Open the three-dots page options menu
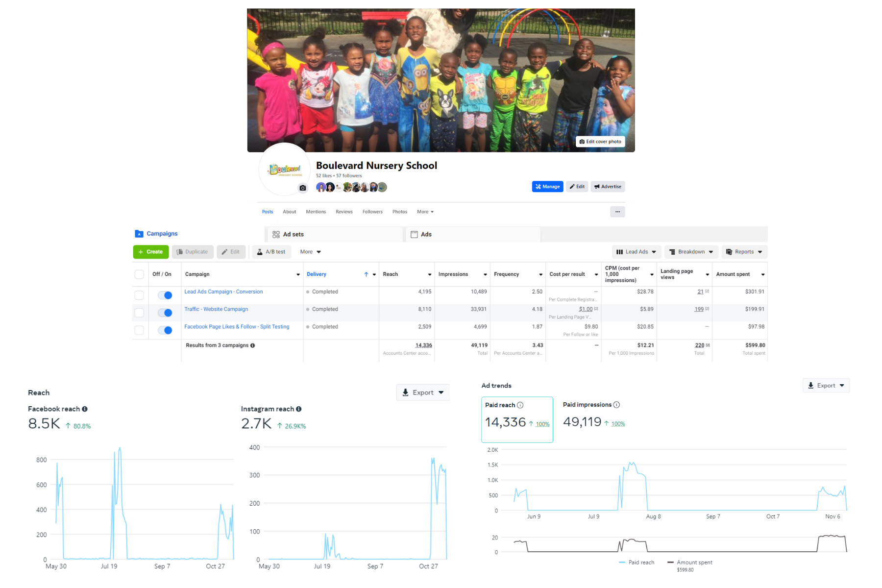The height and width of the screenshot is (588, 882). (617, 212)
